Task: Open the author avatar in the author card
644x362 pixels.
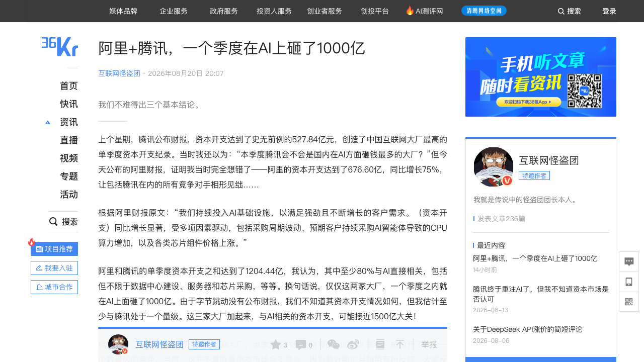Action: 494,167
